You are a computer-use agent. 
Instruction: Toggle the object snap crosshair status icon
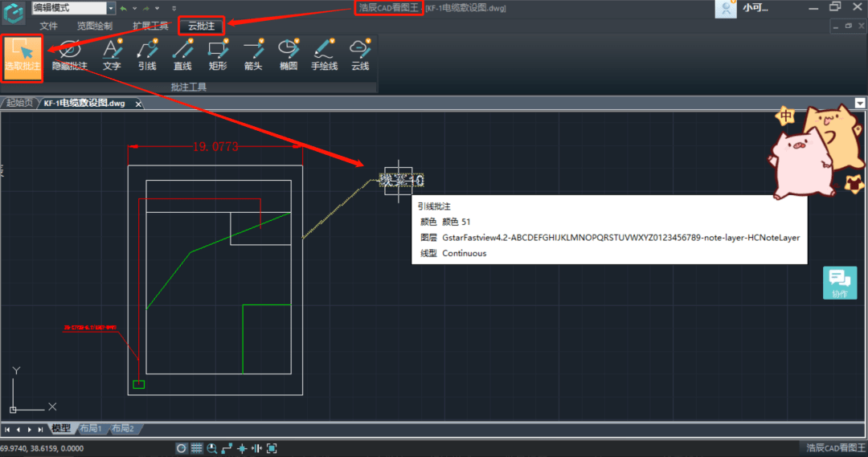click(x=242, y=448)
